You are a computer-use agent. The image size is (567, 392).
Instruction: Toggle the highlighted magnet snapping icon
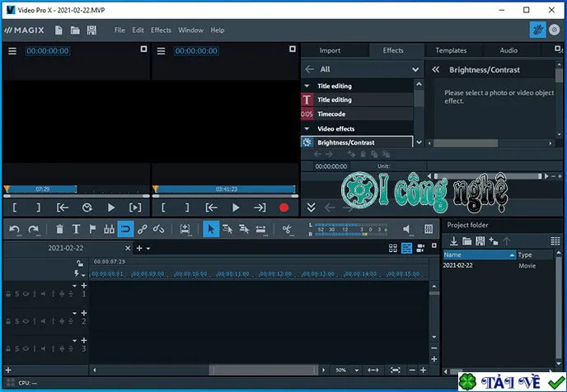tap(125, 229)
